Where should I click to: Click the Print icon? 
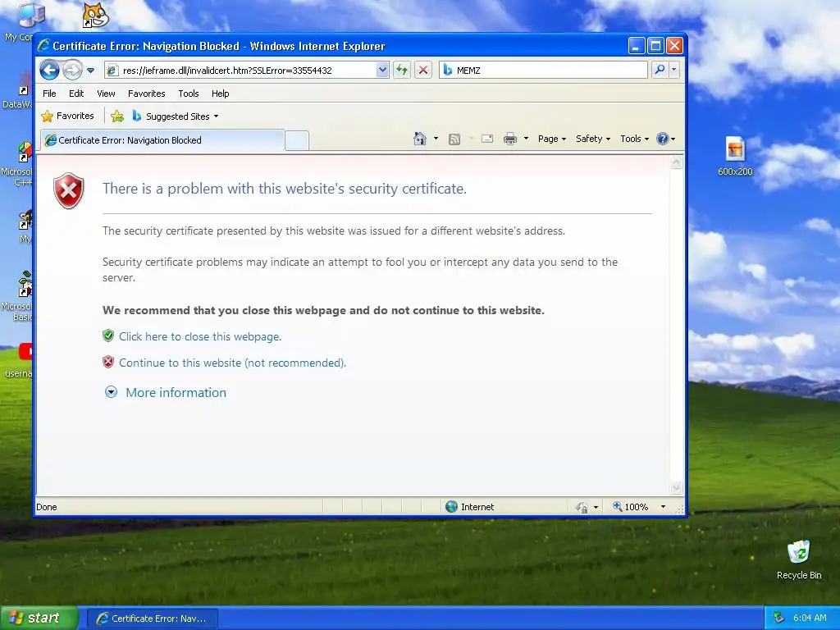[x=510, y=139]
